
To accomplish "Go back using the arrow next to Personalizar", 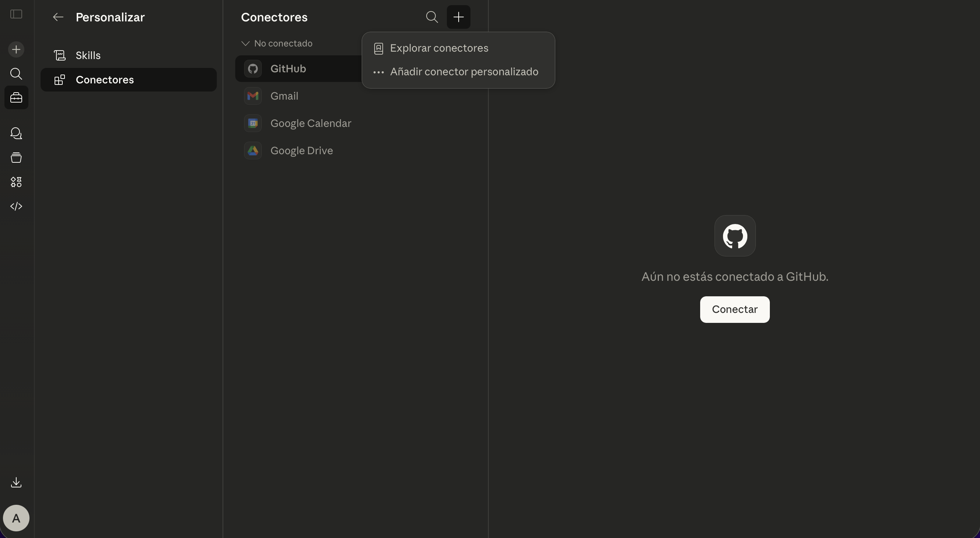I will (x=58, y=17).
